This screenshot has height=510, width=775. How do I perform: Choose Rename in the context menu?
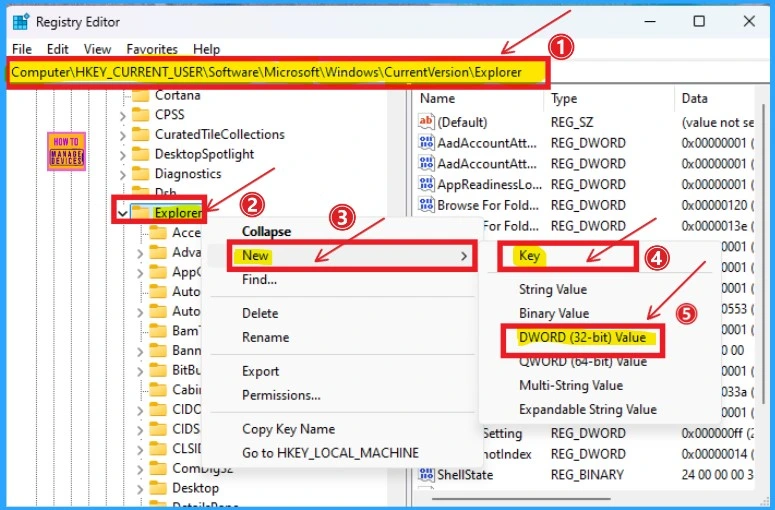pyautogui.click(x=265, y=338)
